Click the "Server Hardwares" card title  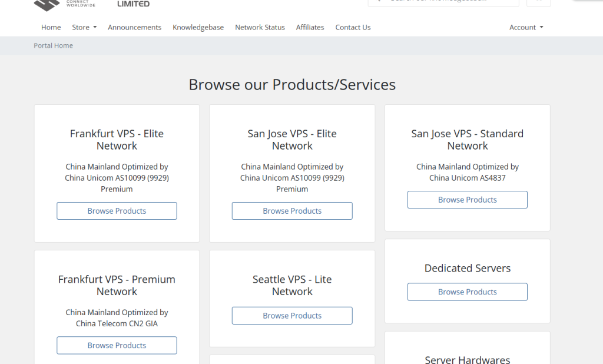pyautogui.click(x=468, y=360)
